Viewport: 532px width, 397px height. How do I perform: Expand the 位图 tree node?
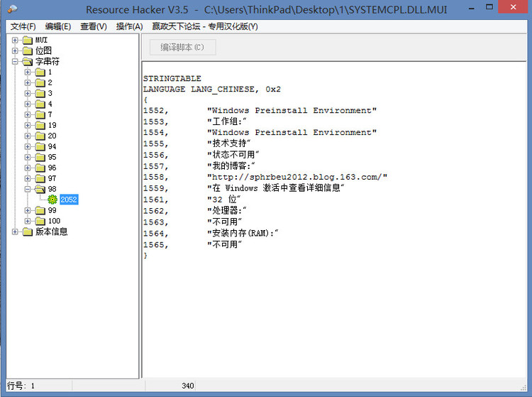[x=16, y=50]
